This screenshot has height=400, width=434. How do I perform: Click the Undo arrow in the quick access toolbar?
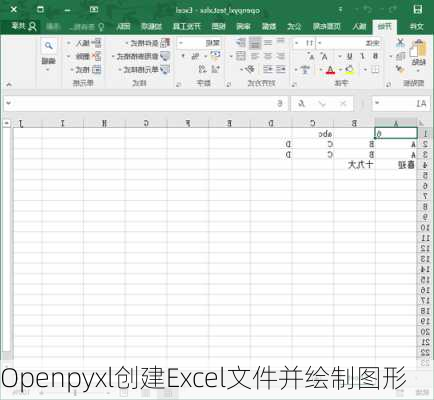pos(393,9)
